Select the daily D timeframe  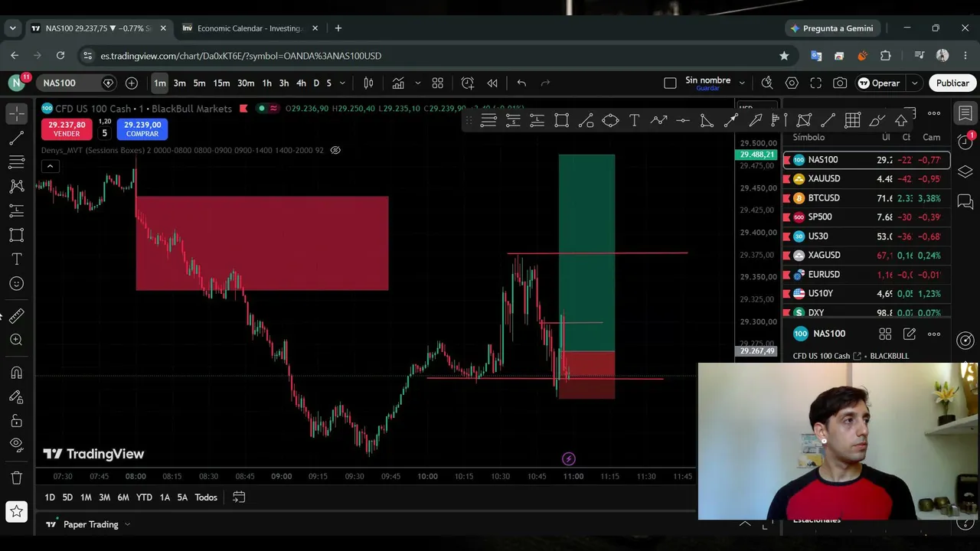[316, 83]
